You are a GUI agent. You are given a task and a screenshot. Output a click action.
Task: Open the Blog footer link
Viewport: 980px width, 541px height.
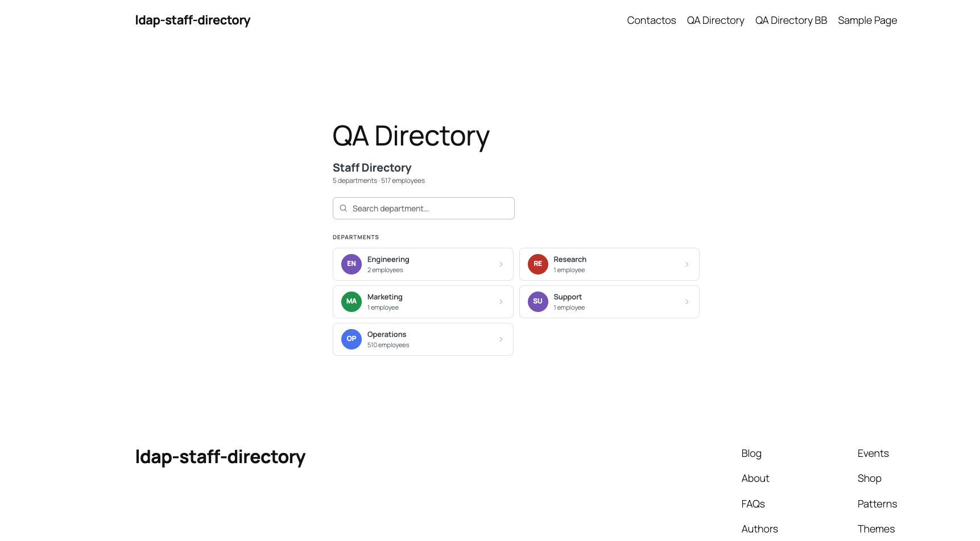(x=751, y=453)
